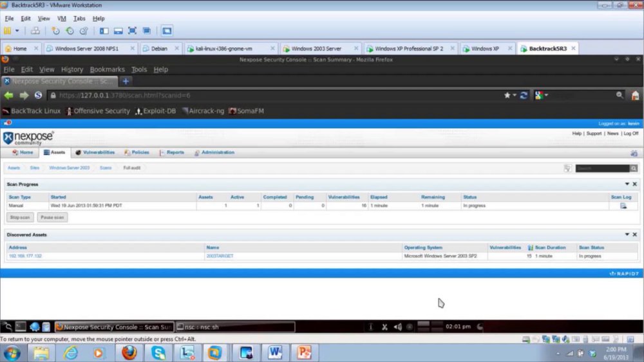This screenshot has height=362, width=644.
Task: Open Nexpose Policies tab
Action: coord(137,153)
